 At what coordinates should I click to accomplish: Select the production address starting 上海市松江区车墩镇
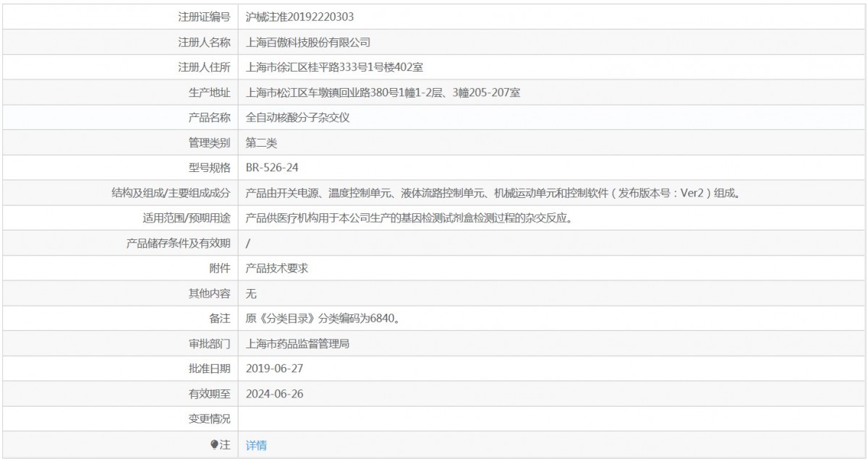point(384,92)
